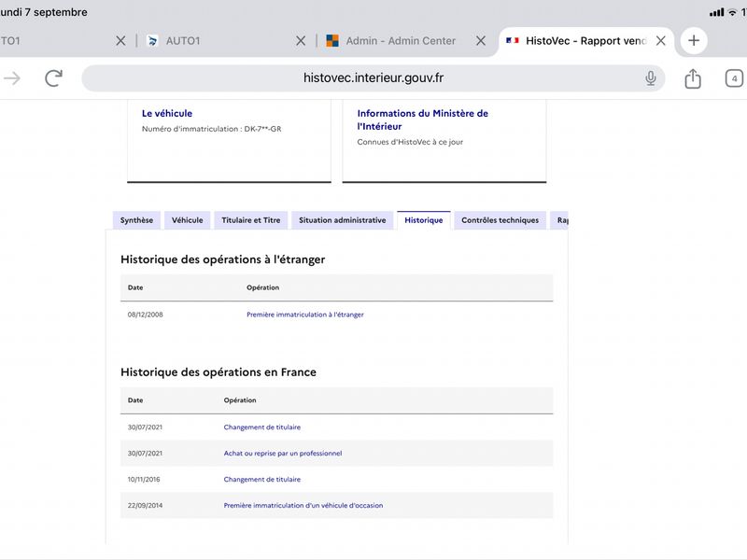Tap the microphone icon in the address bar

650,78
